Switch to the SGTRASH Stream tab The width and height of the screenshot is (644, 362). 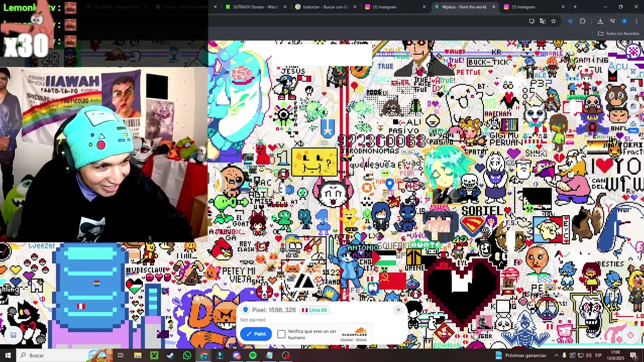point(256,7)
